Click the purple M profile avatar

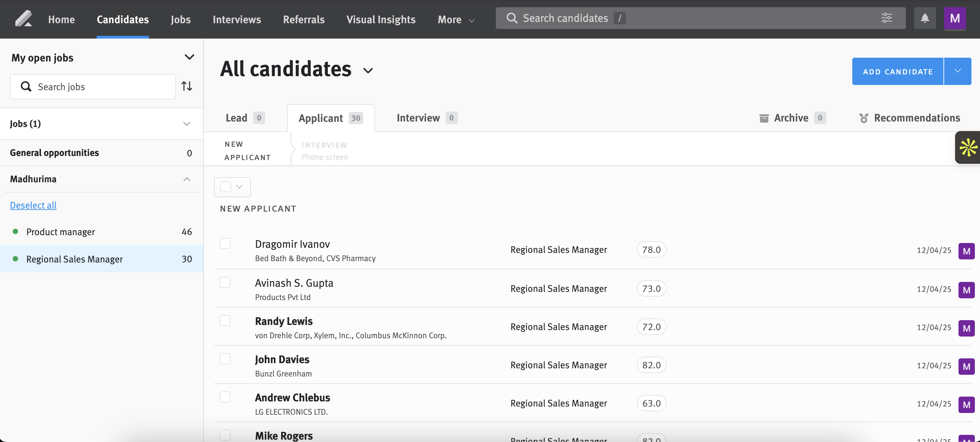pyautogui.click(x=954, y=18)
